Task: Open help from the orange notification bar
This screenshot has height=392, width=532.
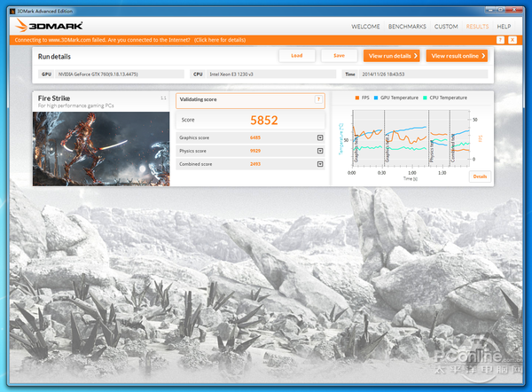Action: (x=500, y=40)
